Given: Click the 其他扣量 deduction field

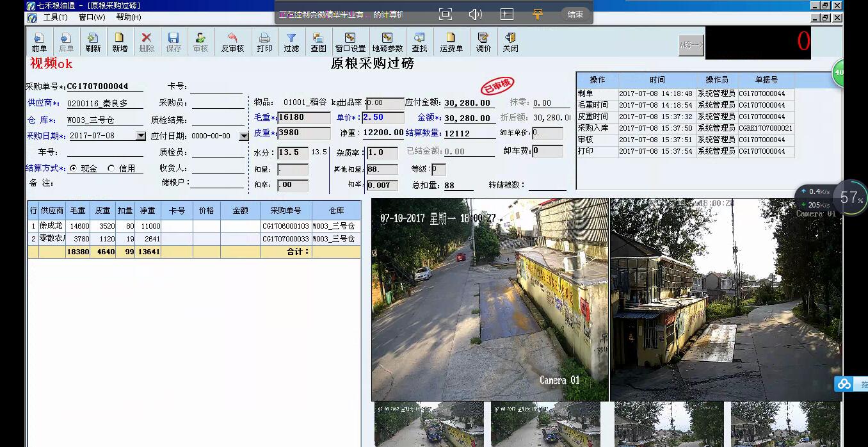Looking at the screenshot, I should click(x=382, y=170).
